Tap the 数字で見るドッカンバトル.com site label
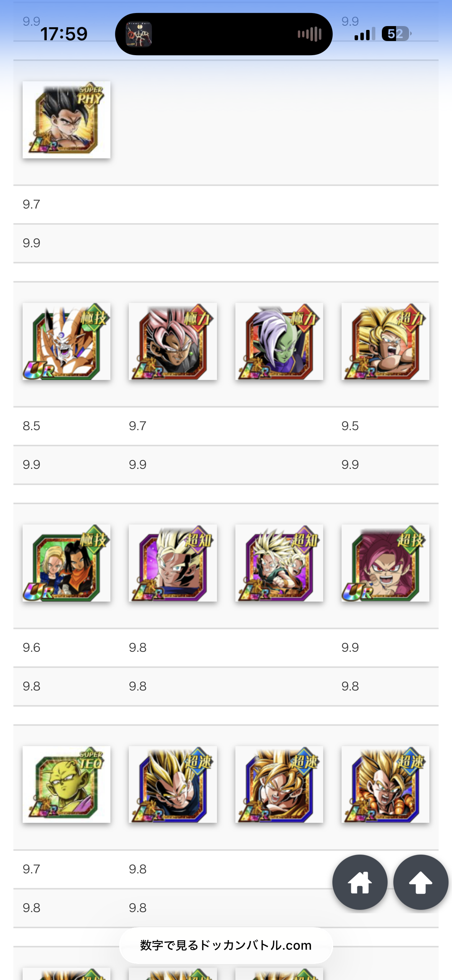Viewport: 452px width, 980px height. pos(226,945)
